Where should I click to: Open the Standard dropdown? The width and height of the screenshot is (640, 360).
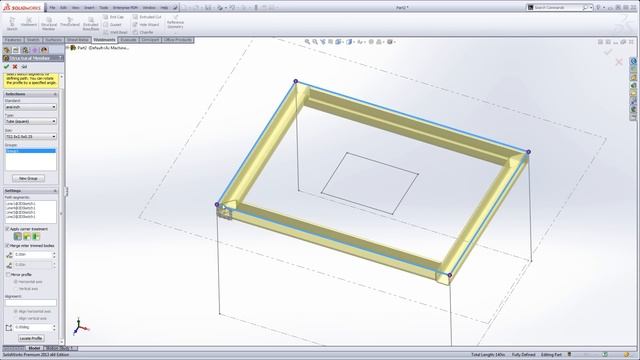pyautogui.click(x=31, y=107)
